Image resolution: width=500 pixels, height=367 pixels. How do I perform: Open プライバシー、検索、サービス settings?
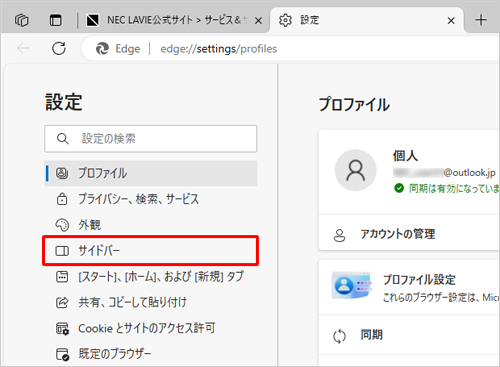[151, 199]
